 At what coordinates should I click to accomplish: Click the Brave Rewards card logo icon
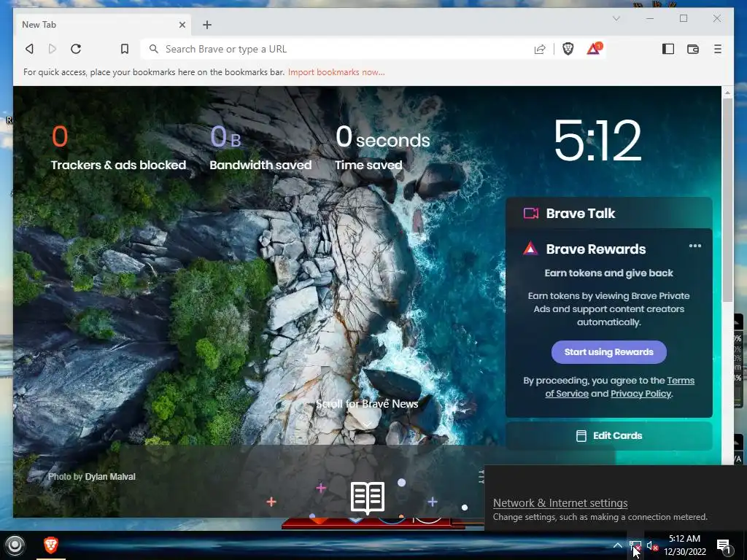pos(530,249)
